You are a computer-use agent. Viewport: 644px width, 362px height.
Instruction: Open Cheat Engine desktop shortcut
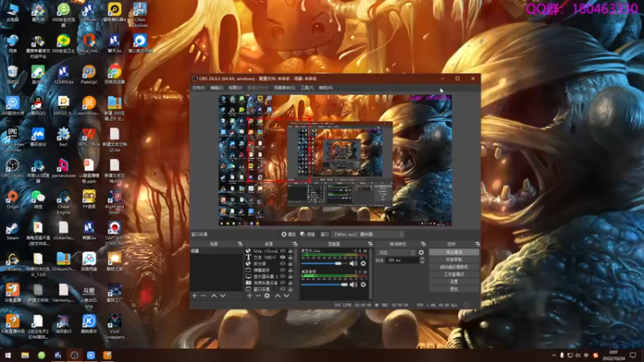(64, 203)
